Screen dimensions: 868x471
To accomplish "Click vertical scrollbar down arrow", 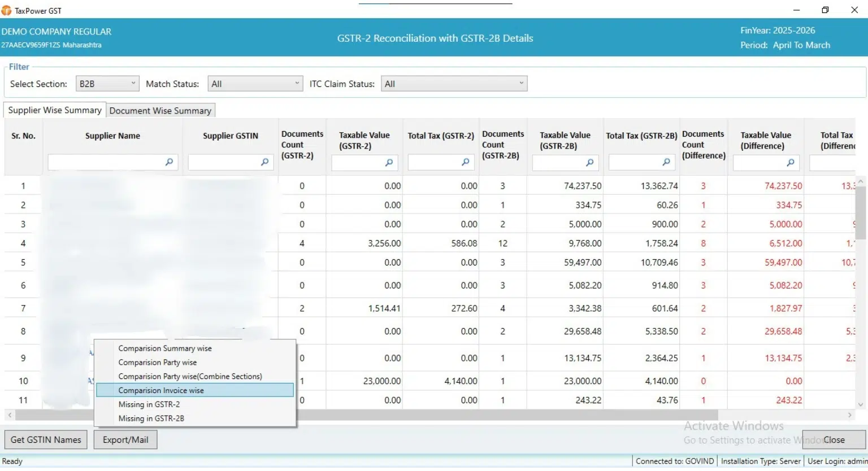I will pyautogui.click(x=861, y=404).
